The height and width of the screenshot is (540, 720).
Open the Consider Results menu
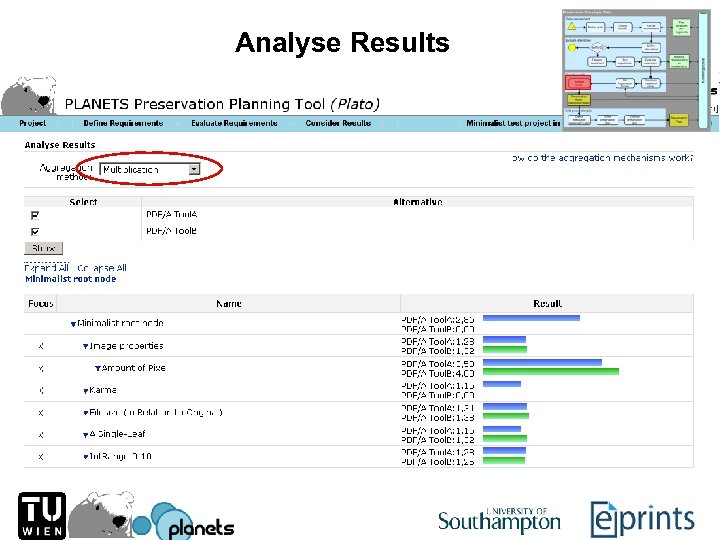coord(338,123)
